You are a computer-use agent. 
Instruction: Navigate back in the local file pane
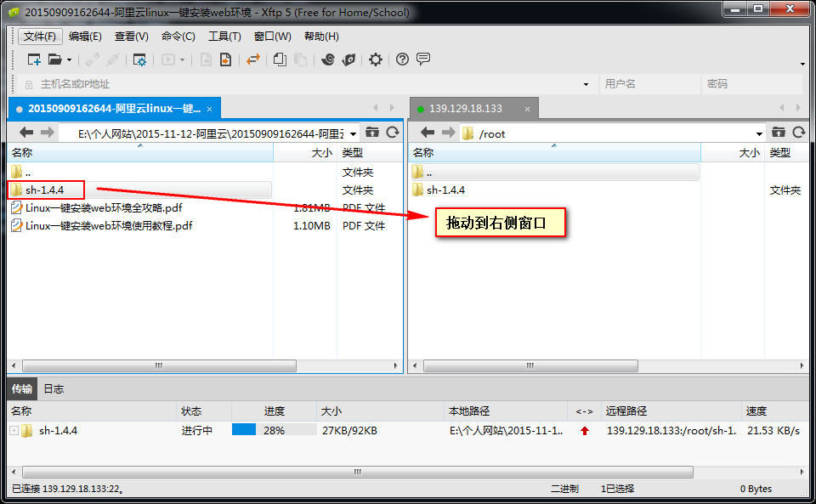[25, 133]
